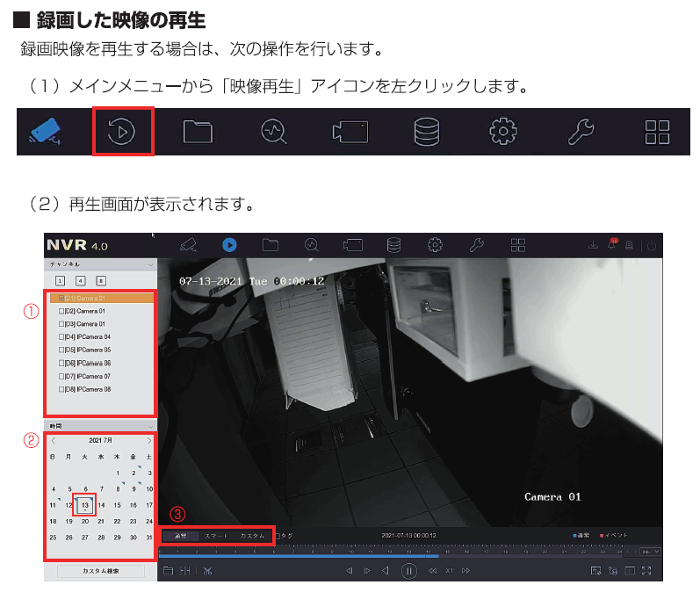Select day 20 in the calendar
Image resolution: width=700 pixels, height=592 pixels.
coord(85,521)
